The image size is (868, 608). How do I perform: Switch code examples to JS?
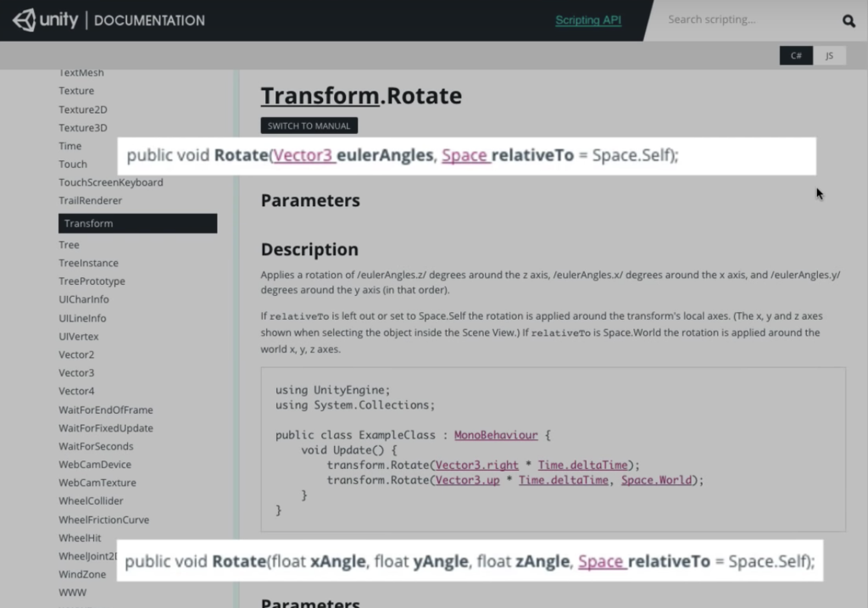click(x=829, y=55)
